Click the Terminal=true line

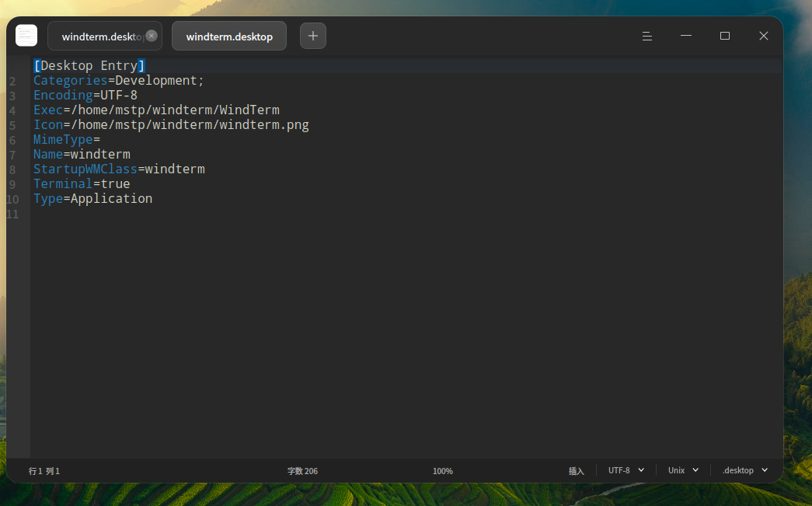coord(82,184)
